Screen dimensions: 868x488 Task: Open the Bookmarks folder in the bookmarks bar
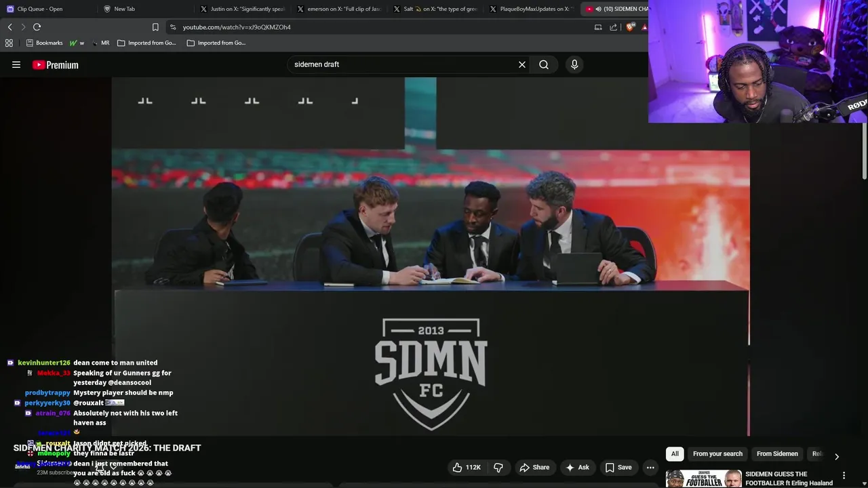(x=44, y=43)
